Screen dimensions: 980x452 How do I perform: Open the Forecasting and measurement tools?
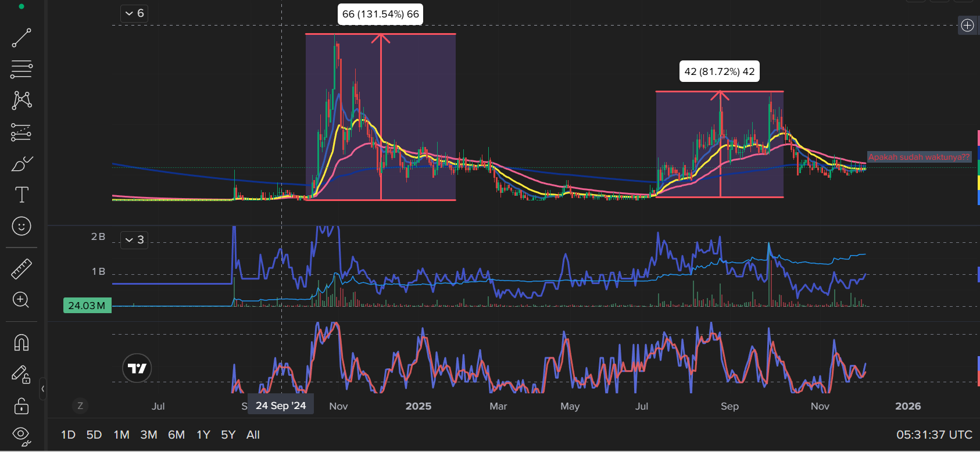click(22, 132)
